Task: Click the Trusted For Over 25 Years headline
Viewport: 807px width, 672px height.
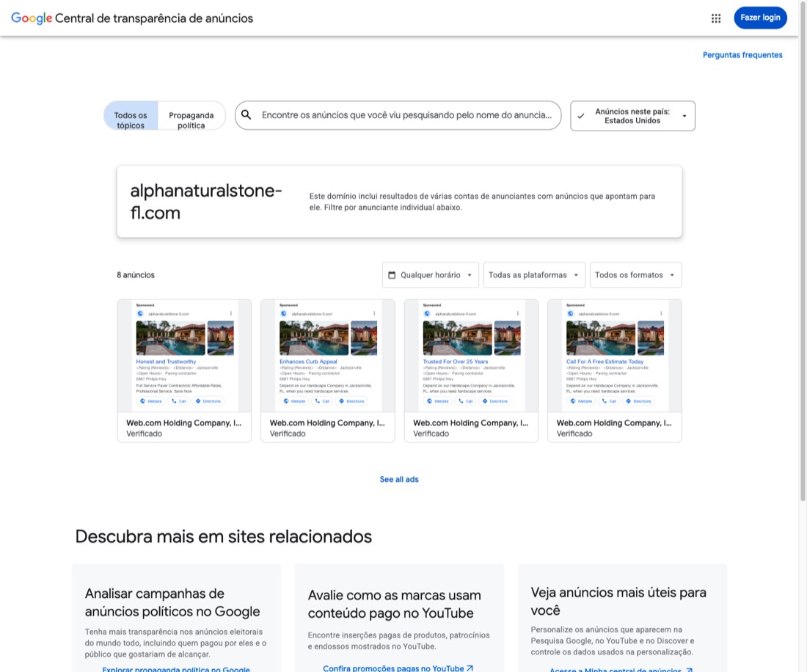Action: pos(455,362)
